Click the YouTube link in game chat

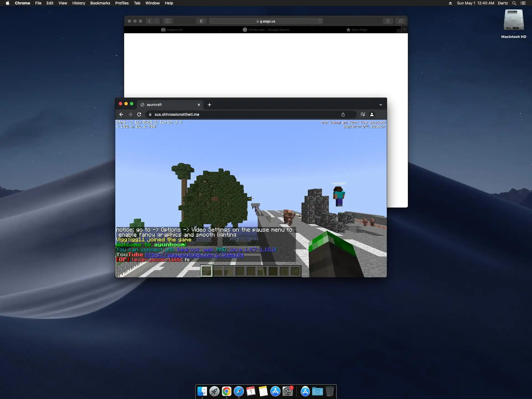click(194, 255)
